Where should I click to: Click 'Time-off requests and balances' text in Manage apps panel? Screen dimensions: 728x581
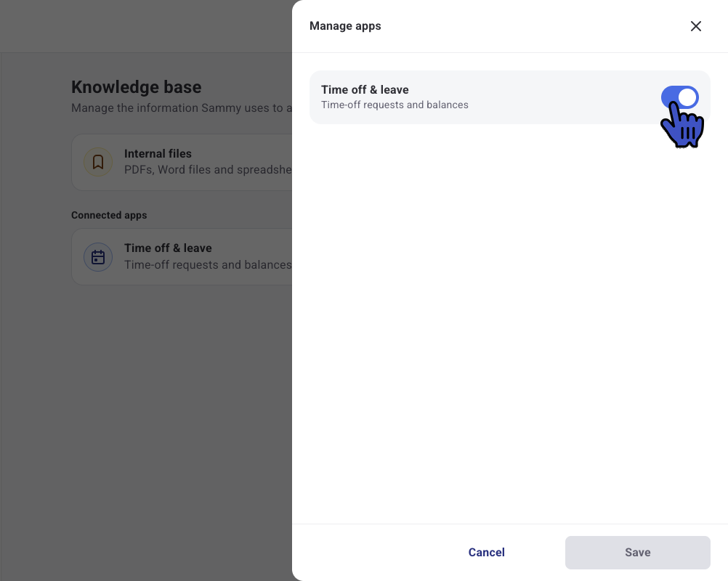point(395,105)
